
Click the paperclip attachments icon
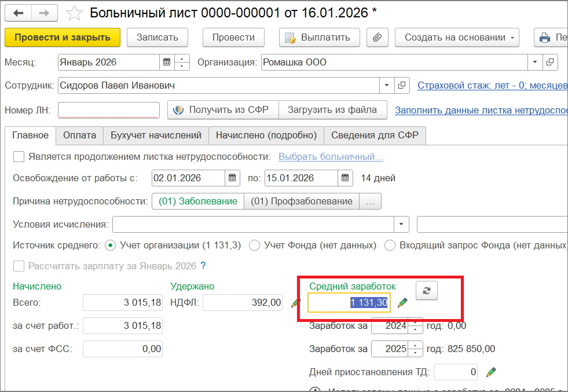377,38
